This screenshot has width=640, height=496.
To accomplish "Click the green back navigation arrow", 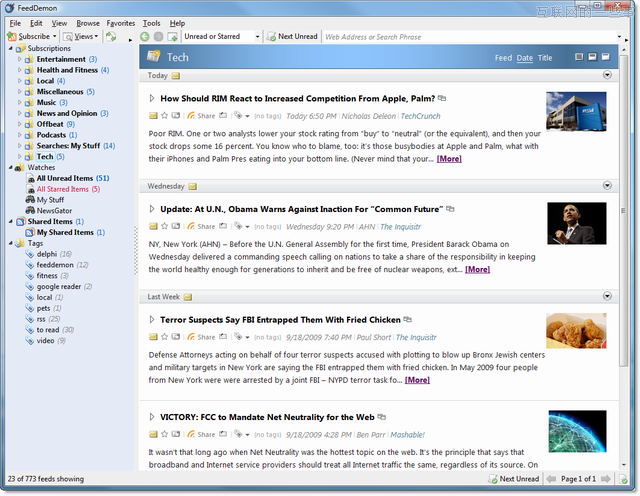I will [145, 36].
